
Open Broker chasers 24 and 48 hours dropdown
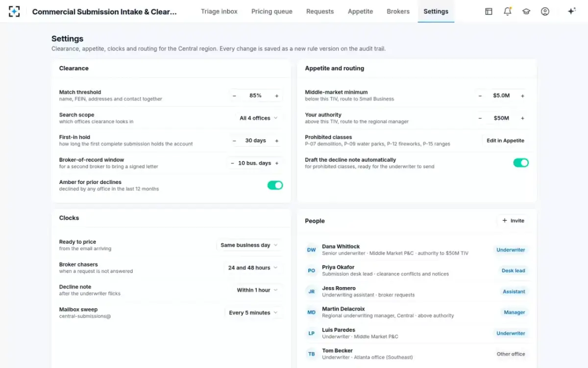(x=253, y=268)
